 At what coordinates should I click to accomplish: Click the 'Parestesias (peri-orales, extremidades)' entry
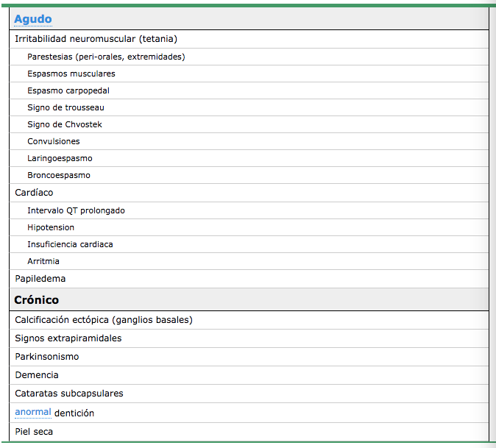(x=106, y=57)
